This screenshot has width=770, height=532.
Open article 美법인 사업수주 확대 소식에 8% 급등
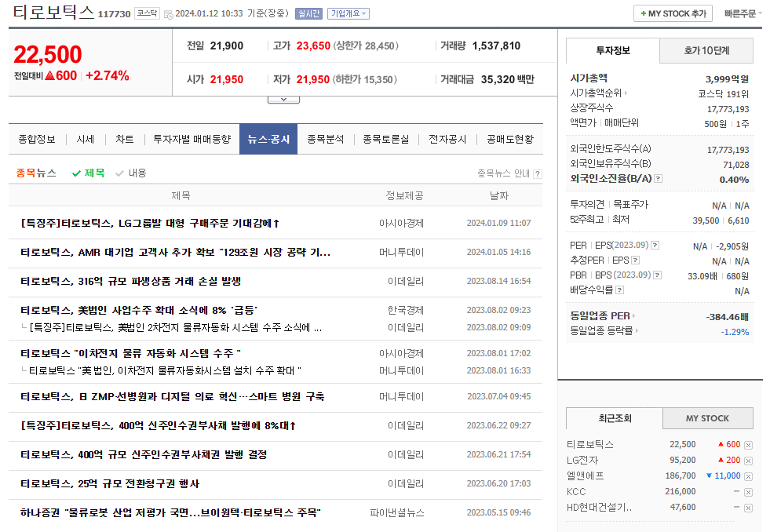[x=139, y=310]
